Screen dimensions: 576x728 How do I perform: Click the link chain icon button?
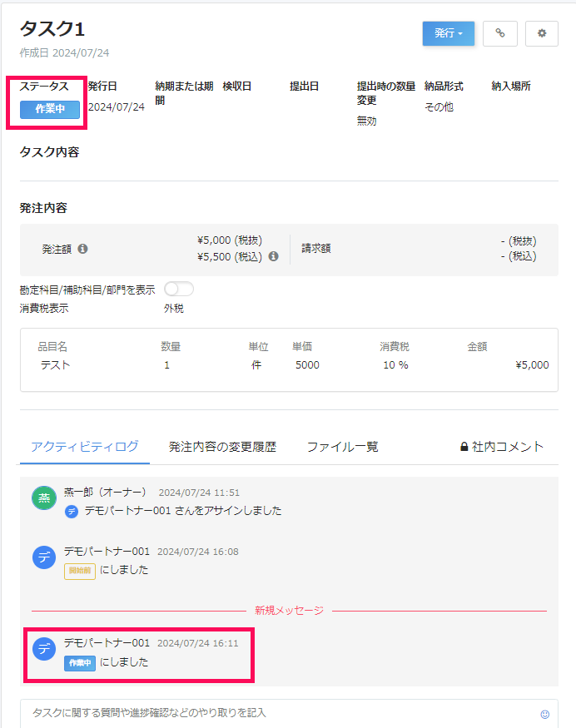pos(499,33)
